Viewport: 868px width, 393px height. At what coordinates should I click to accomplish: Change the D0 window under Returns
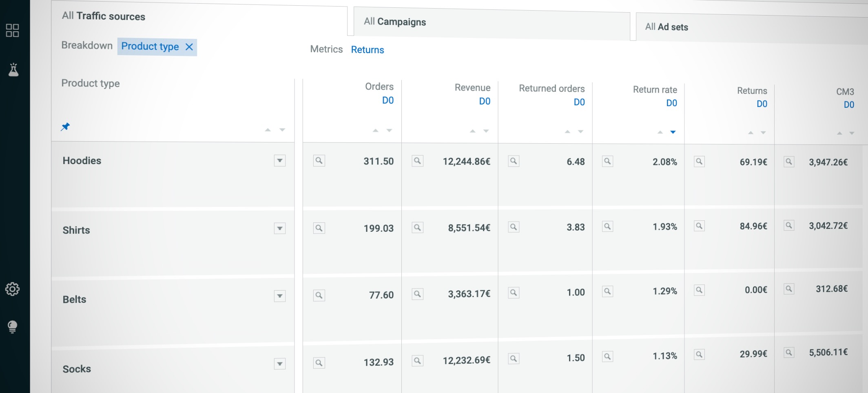click(762, 104)
